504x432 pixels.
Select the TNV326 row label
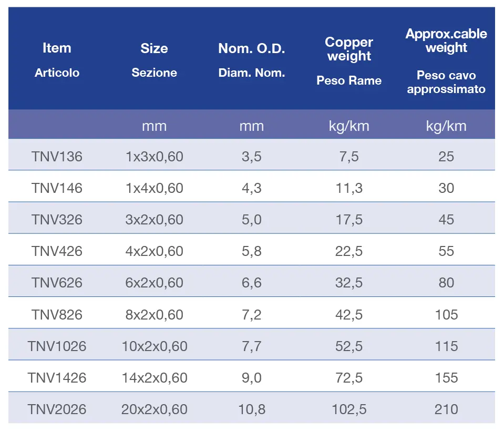pyautogui.click(x=57, y=220)
